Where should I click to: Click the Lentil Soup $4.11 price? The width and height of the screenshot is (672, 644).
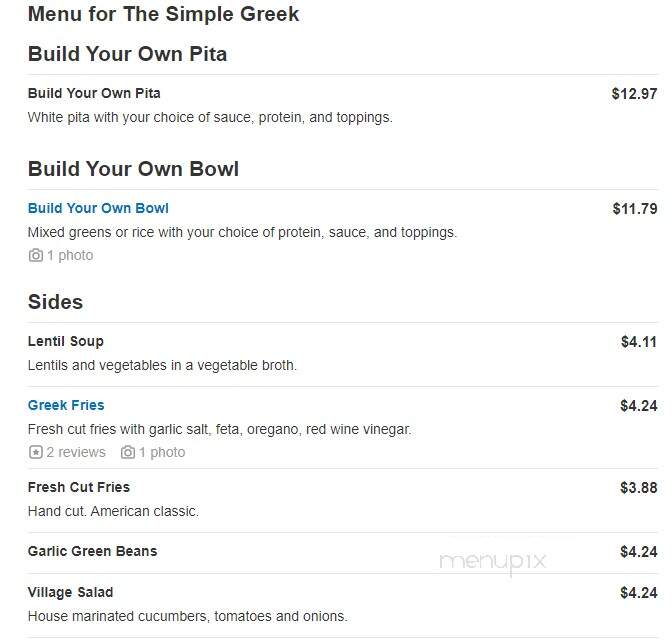(x=639, y=342)
